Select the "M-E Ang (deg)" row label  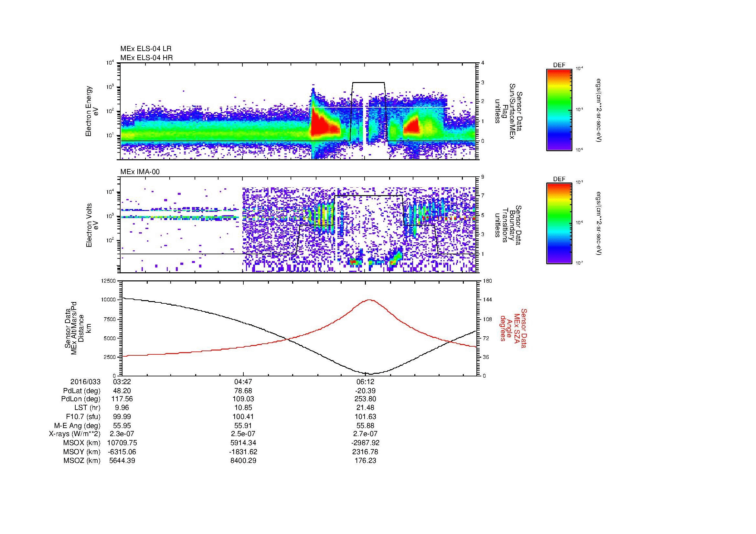77,426
